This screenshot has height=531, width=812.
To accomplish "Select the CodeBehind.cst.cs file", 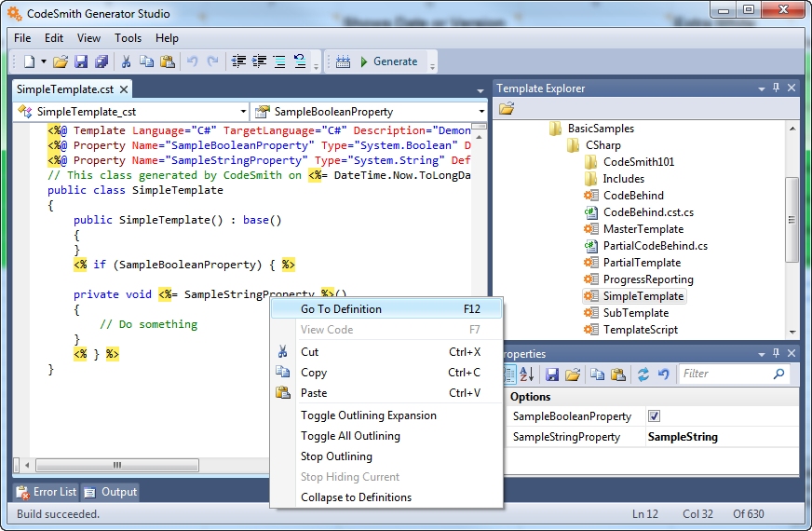I will point(648,212).
